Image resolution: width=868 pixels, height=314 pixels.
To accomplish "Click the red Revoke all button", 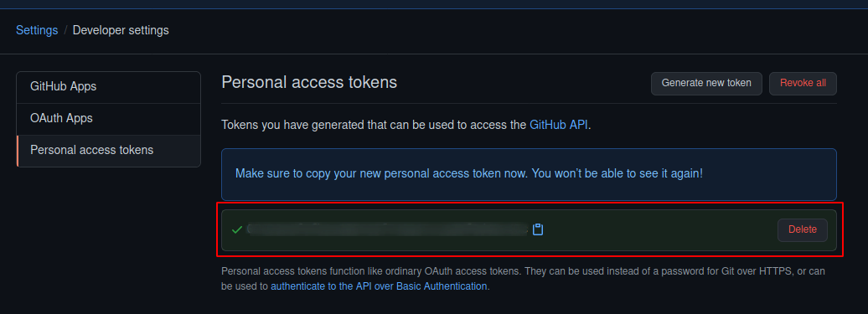I will [803, 84].
